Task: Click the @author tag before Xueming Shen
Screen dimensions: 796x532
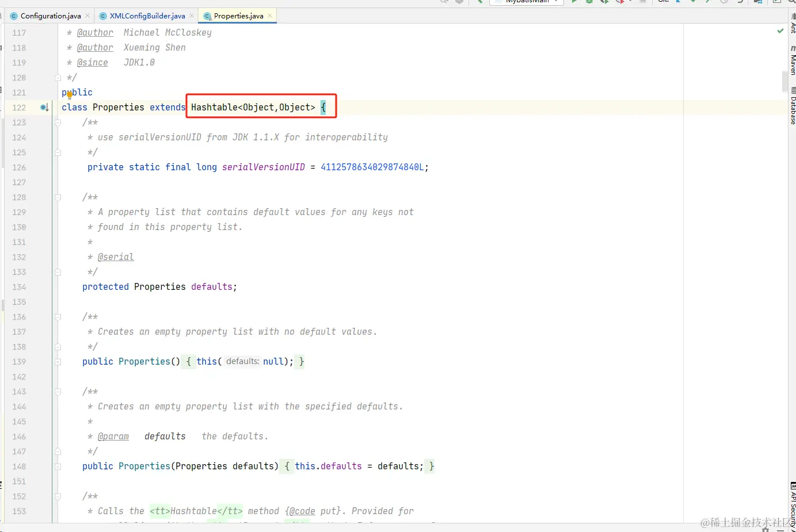Action: tap(95, 48)
